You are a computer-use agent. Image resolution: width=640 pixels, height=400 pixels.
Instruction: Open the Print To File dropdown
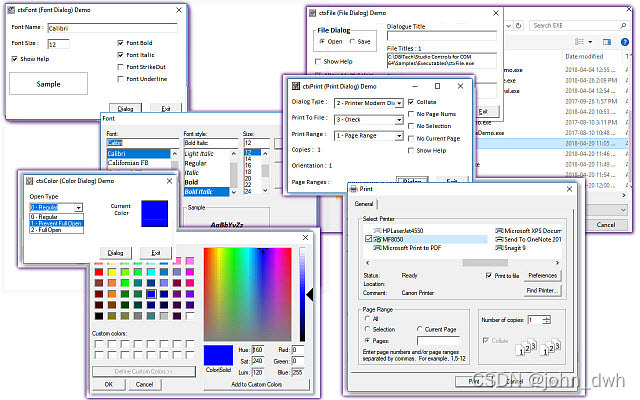click(399, 120)
